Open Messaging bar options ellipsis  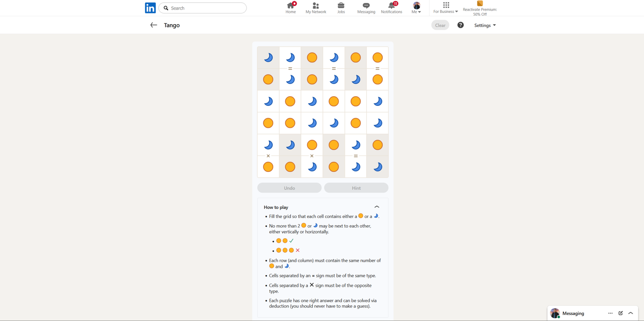coord(610,313)
